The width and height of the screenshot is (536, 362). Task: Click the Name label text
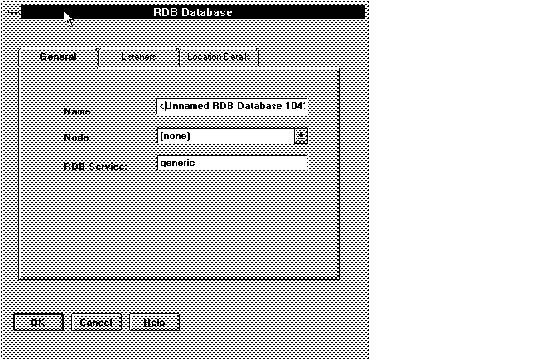click(x=77, y=112)
